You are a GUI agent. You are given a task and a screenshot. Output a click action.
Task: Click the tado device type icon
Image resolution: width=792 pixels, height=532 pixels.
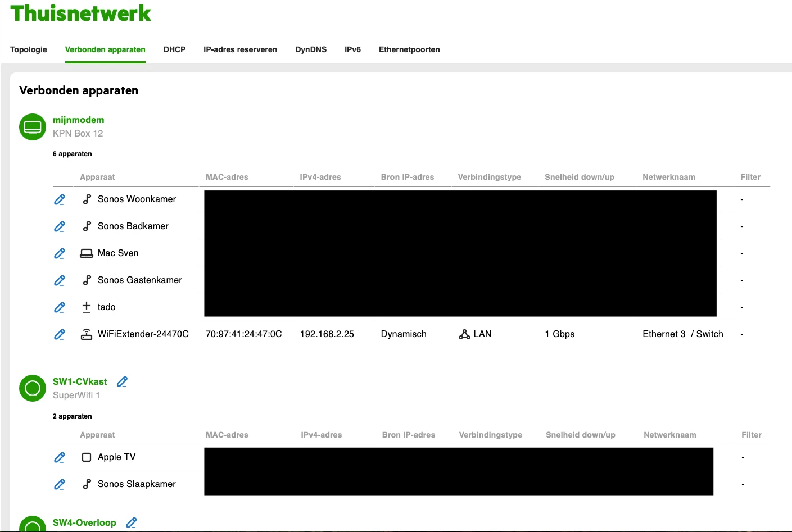click(x=87, y=307)
